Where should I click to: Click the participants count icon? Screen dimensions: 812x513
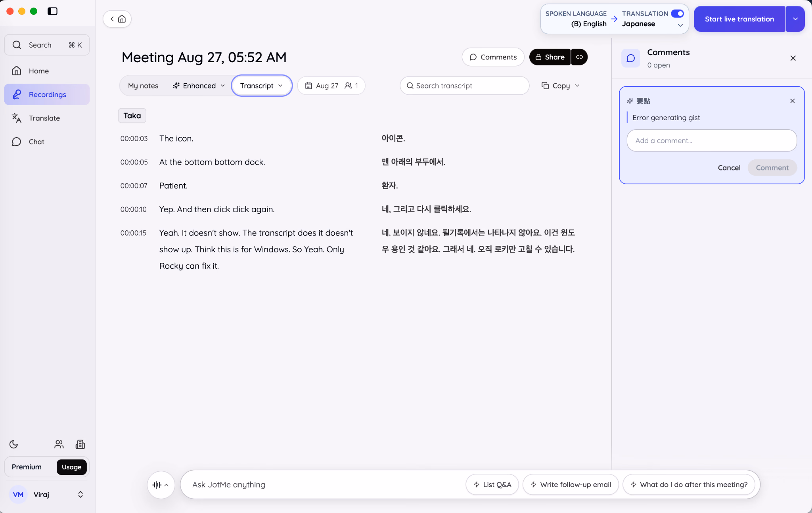(348, 86)
